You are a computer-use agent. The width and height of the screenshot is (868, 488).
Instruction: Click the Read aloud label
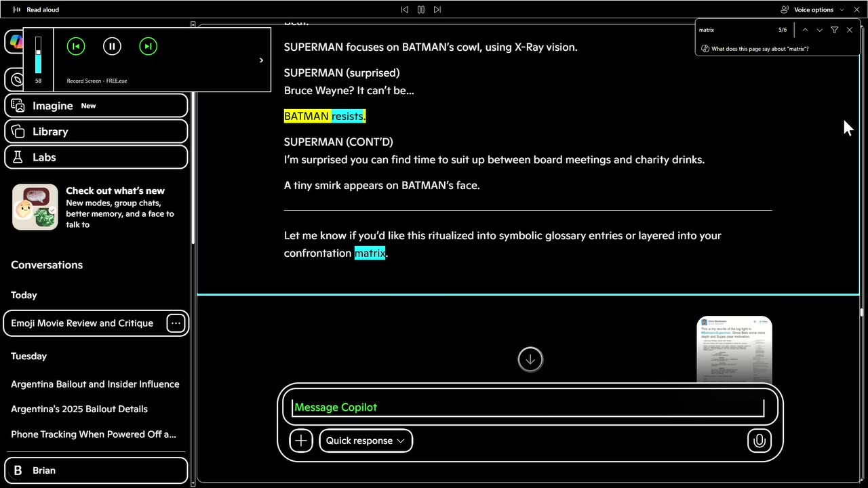point(43,9)
